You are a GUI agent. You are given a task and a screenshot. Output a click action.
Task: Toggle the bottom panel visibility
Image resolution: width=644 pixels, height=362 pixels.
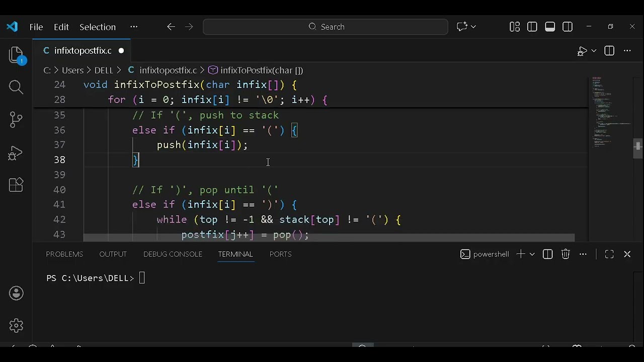(x=550, y=27)
